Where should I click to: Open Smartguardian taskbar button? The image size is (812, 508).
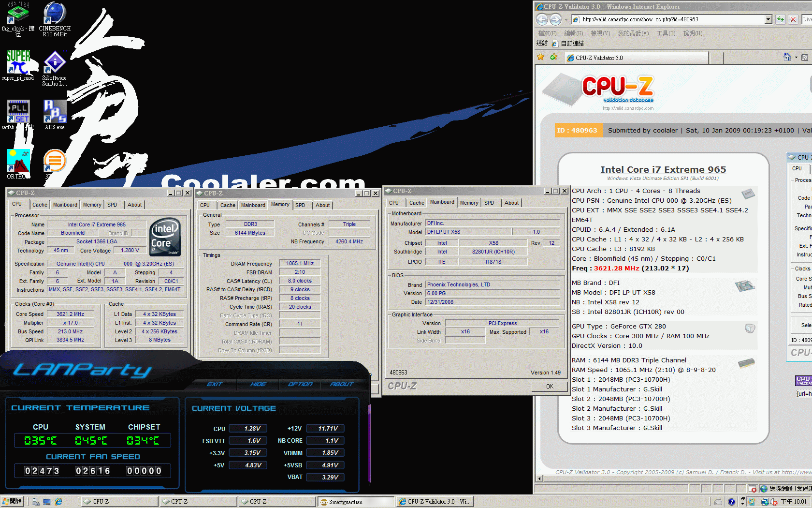pyautogui.click(x=355, y=502)
